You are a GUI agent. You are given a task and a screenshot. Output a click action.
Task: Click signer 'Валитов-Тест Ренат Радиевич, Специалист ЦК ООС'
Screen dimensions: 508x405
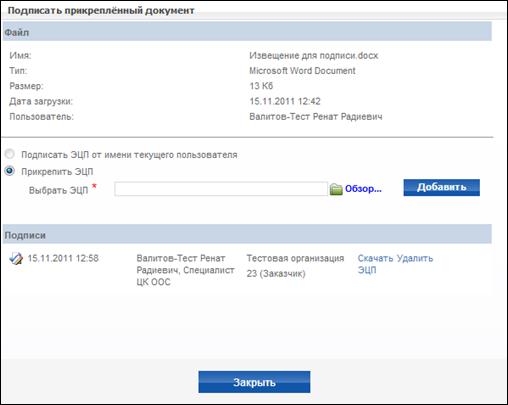pos(185,270)
